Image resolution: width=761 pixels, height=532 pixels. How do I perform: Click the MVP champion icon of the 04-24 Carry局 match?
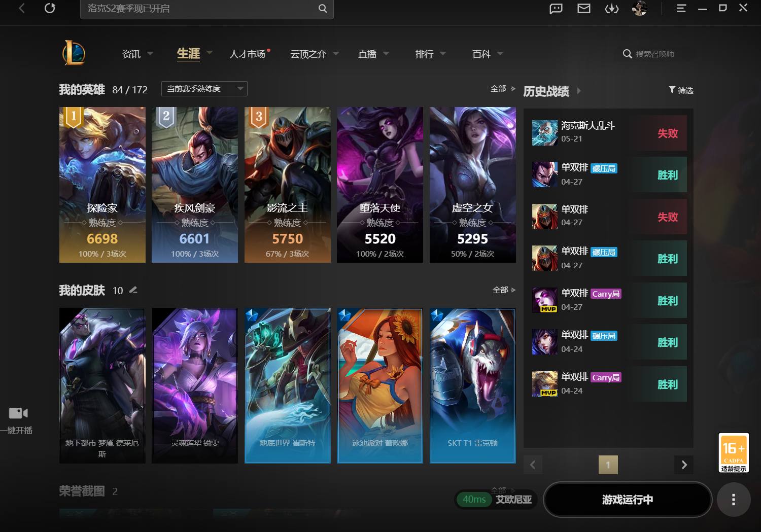(545, 384)
